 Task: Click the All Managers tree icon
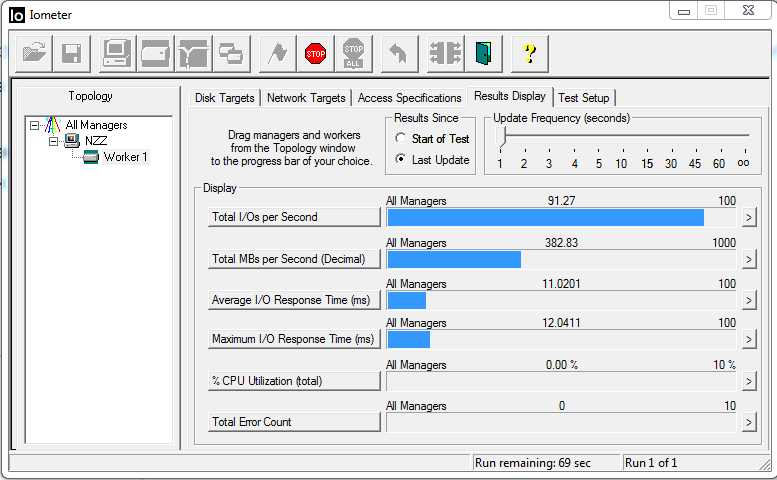(53, 125)
